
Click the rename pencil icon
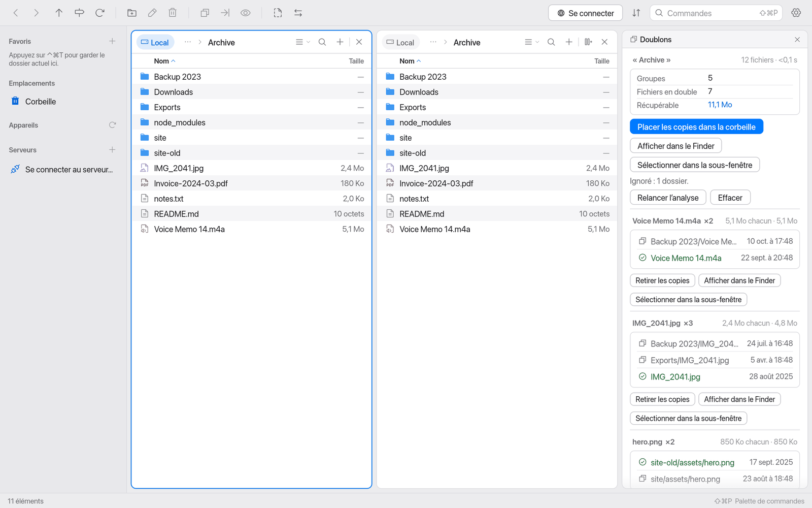pyautogui.click(x=152, y=13)
